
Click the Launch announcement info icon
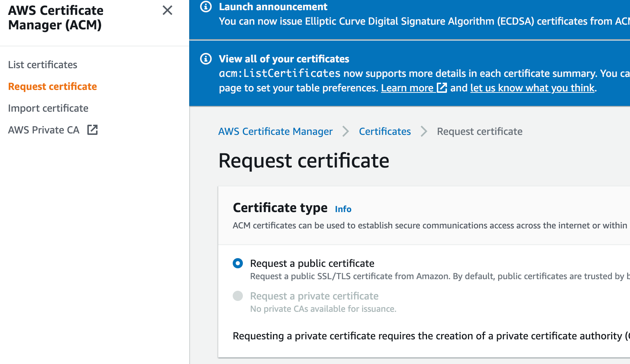click(206, 7)
